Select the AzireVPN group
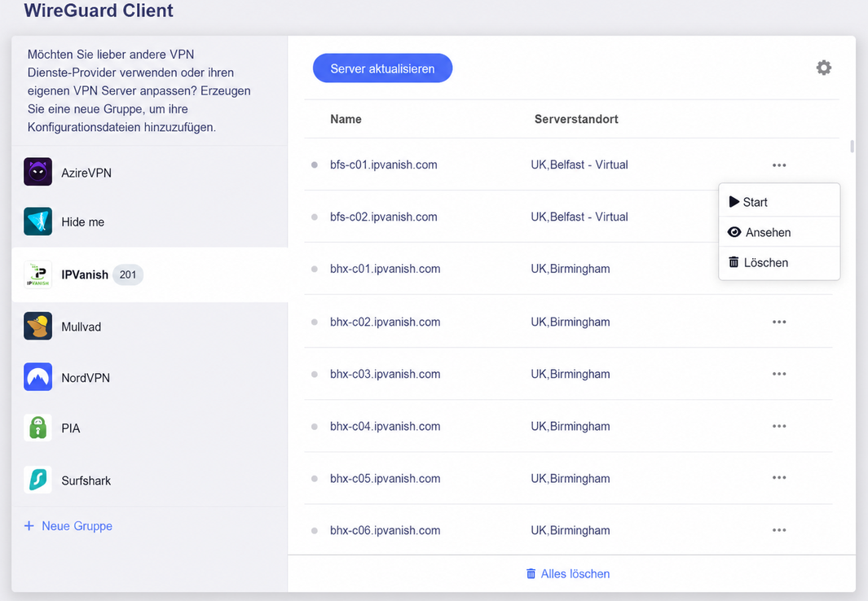The width and height of the screenshot is (868, 601). [x=149, y=173]
